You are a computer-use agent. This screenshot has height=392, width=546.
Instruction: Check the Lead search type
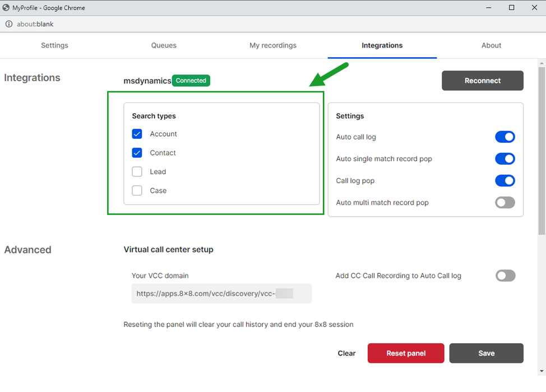click(137, 171)
